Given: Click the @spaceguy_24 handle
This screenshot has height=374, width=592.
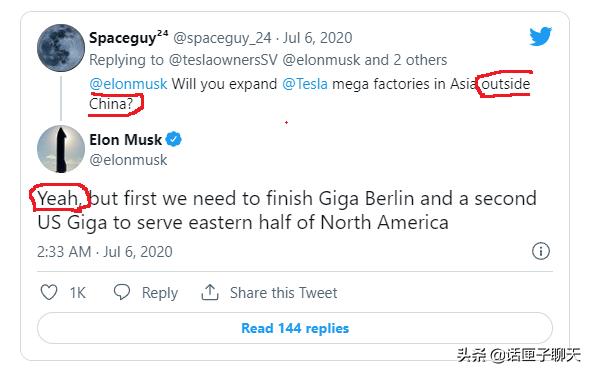Looking at the screenshot, I should pos(222,38).
